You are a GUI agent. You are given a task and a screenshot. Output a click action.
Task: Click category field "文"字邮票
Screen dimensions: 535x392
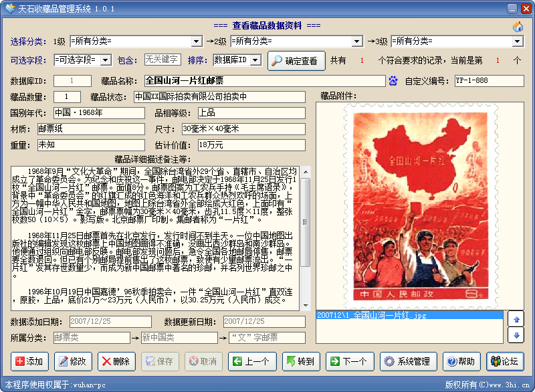pos(267,338)
